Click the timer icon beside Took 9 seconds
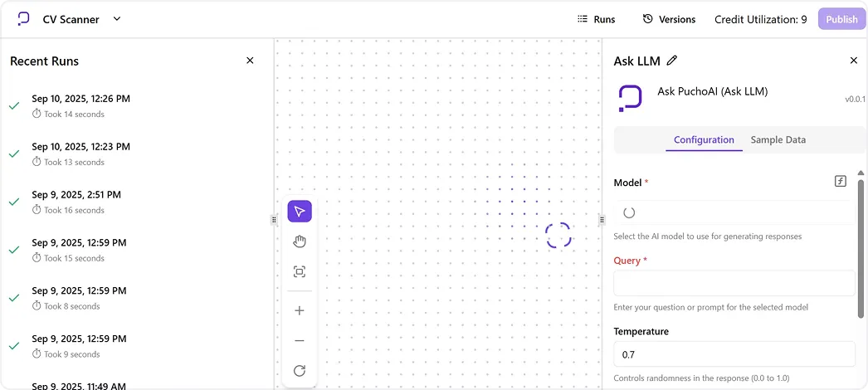 (x=37, y=354)
